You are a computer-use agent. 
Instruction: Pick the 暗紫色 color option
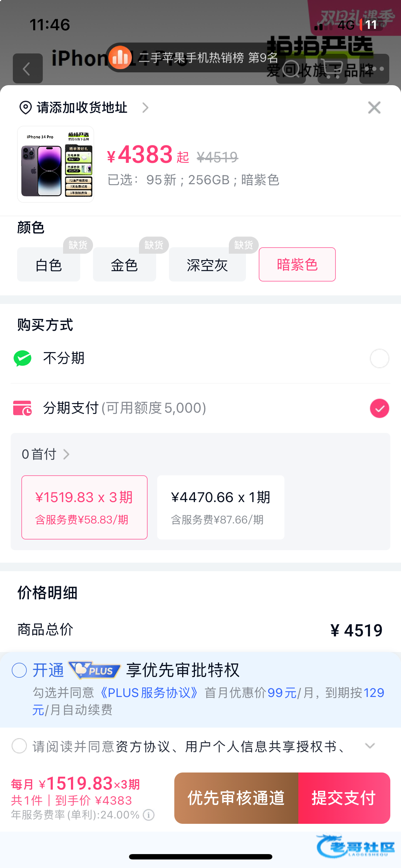[x=297, y=264]
